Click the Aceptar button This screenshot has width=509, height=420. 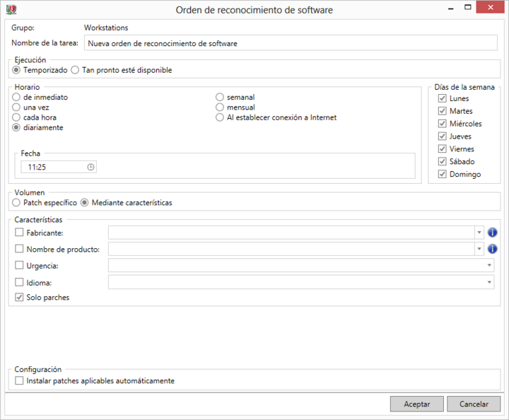point(417,404)
